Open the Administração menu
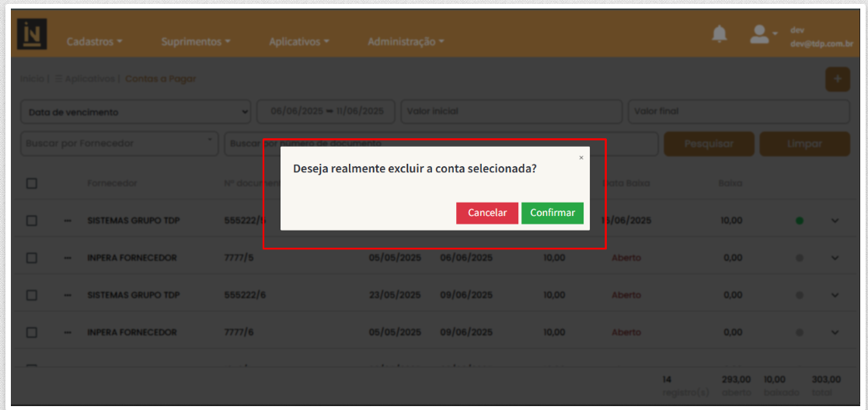This screenshot has height=410, width=868. pos(405,42)
